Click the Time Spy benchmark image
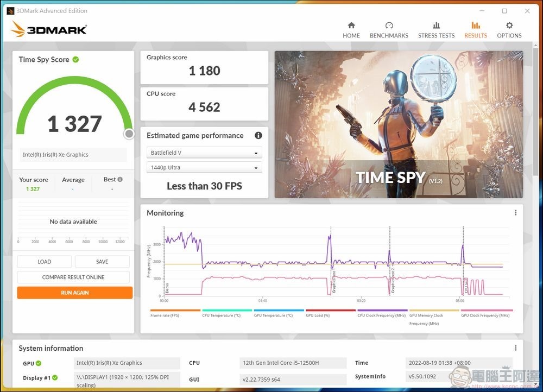 [x=399, y=125]
